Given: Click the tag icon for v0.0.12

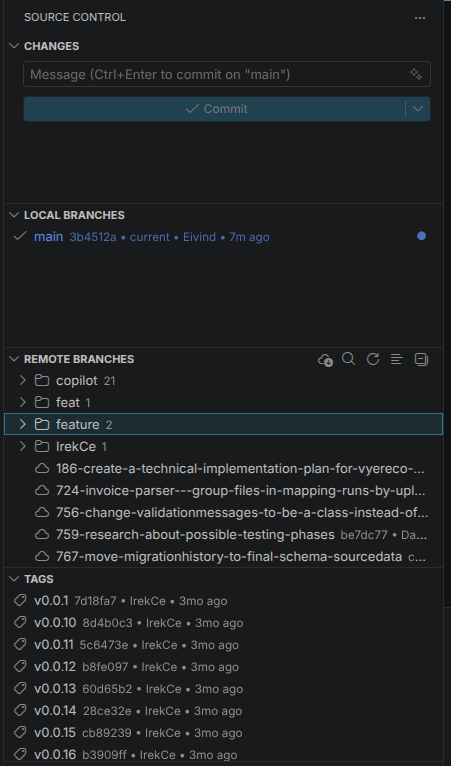Looking at the screenshot, I should coord(20,666).
